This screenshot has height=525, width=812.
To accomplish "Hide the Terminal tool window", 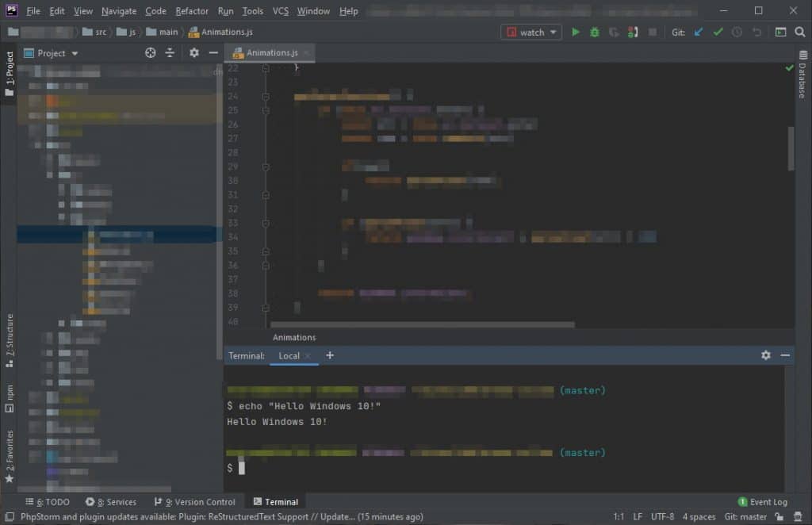I will click(785, 355).
